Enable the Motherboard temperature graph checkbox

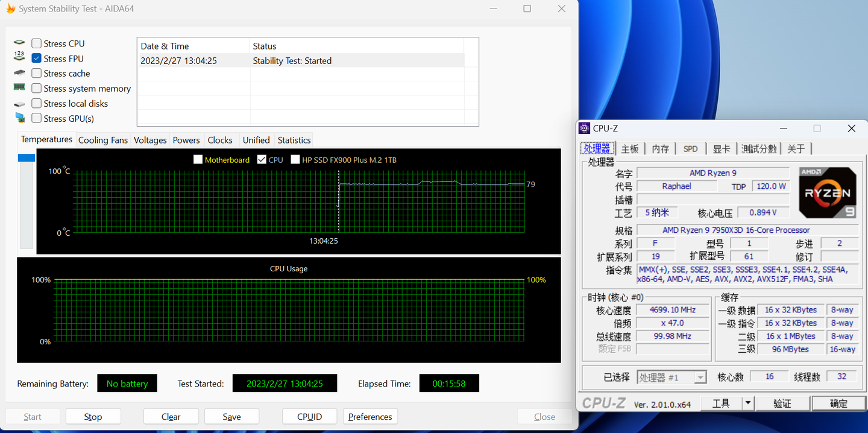coord(198,159)
